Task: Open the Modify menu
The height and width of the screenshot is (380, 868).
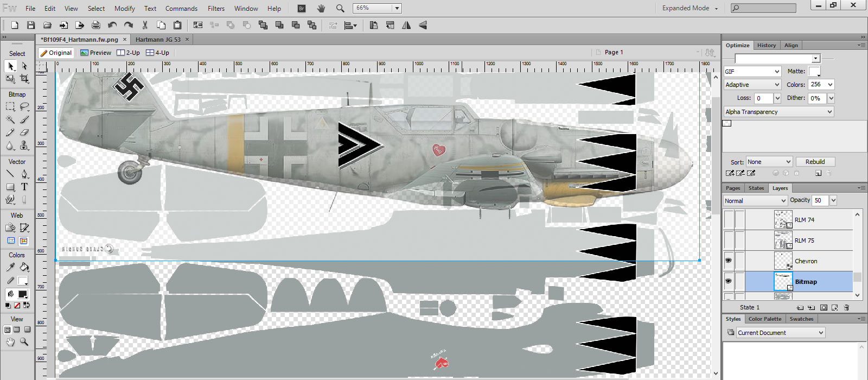Action: pyautogui.click(x=124, y=8)
